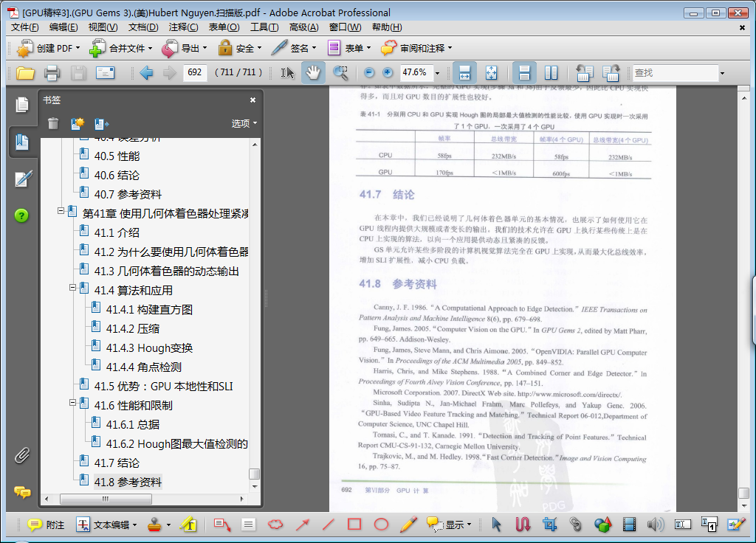Toggle the Two-Up page layout button
The width and height of the screenshot is (756, 543).
click(x=551, y=73)
